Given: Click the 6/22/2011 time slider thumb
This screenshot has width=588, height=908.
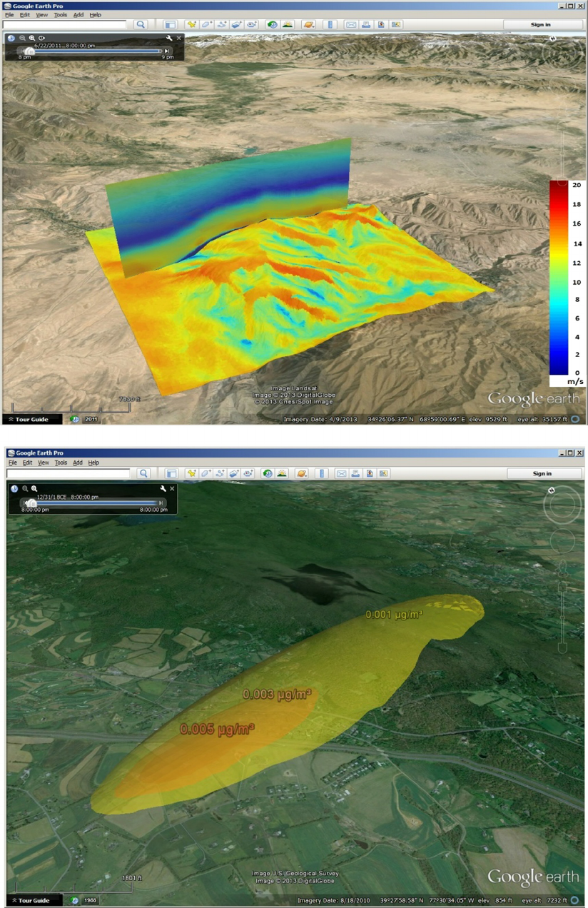Looking at the screenshot, I should pyautogui.click(x=29, y=51).
